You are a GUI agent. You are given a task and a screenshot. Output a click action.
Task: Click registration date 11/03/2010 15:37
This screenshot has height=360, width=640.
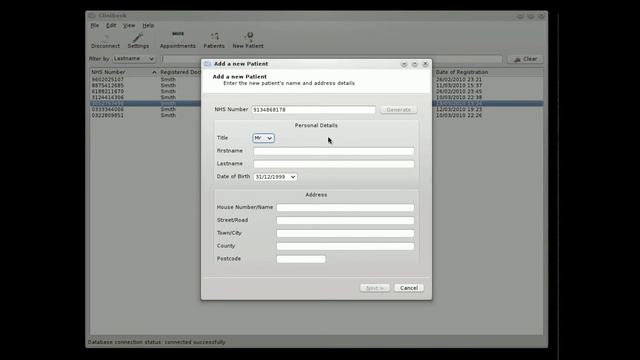(x=459, y=86)
